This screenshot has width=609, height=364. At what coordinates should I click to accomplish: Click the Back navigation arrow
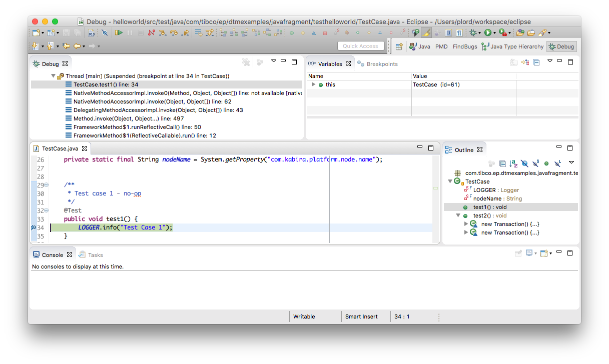coord(77,46)
